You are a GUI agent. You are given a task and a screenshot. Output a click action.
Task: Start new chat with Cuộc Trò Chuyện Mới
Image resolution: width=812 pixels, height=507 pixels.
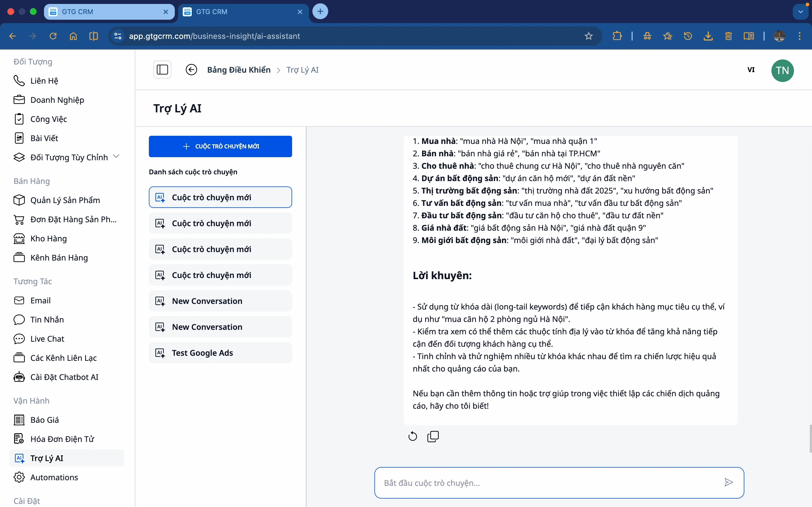click(220, 146)
